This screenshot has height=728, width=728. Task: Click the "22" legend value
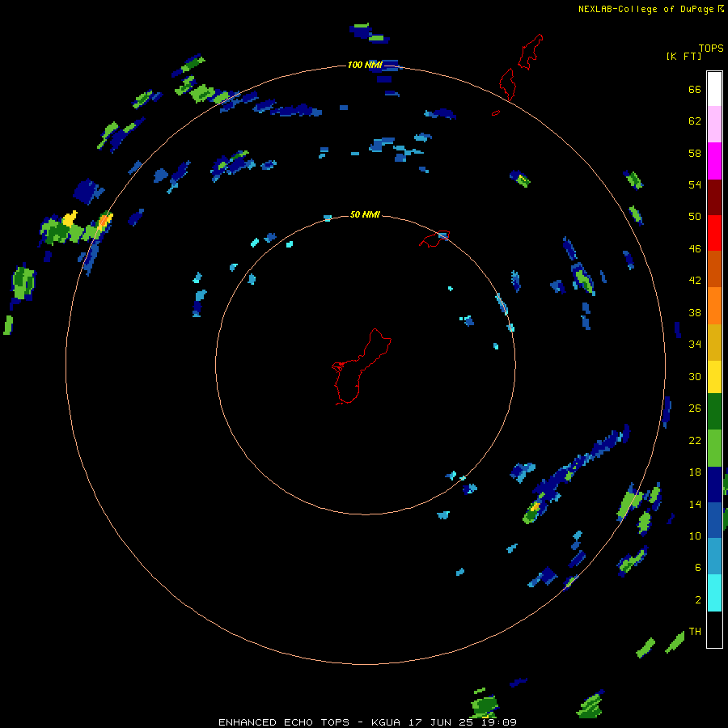click(695, 440)
